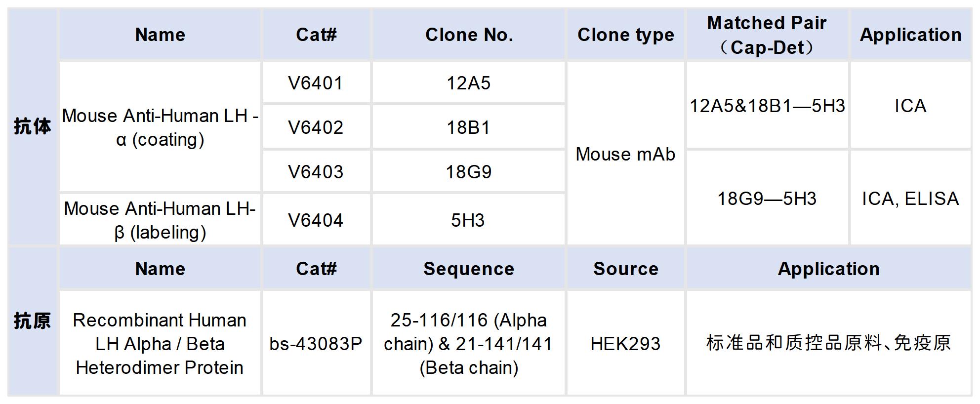Select the Mouse Anti-Human LH-β (labeling) cell
980x404 pixels.
(160, 220)
